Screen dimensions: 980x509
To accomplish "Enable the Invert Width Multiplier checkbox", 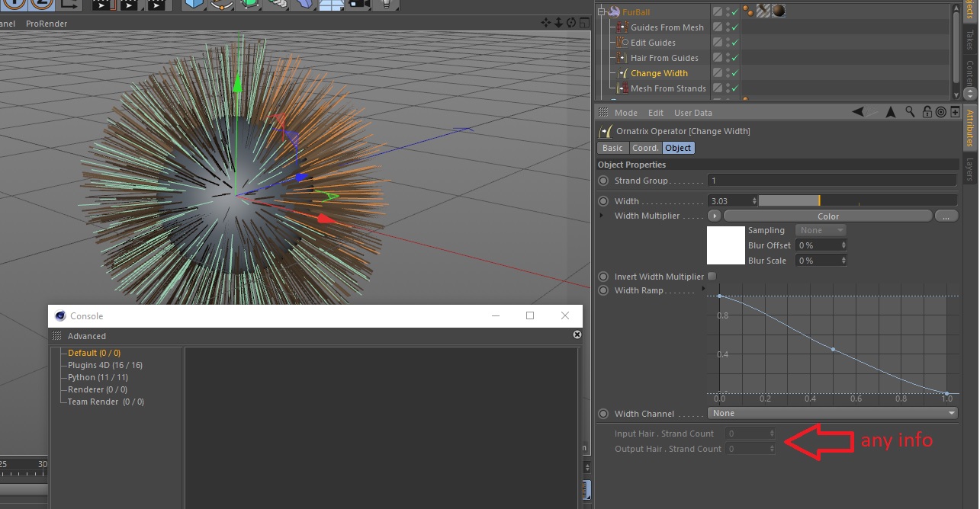I will pyautogui.click(x=712, y=277).
